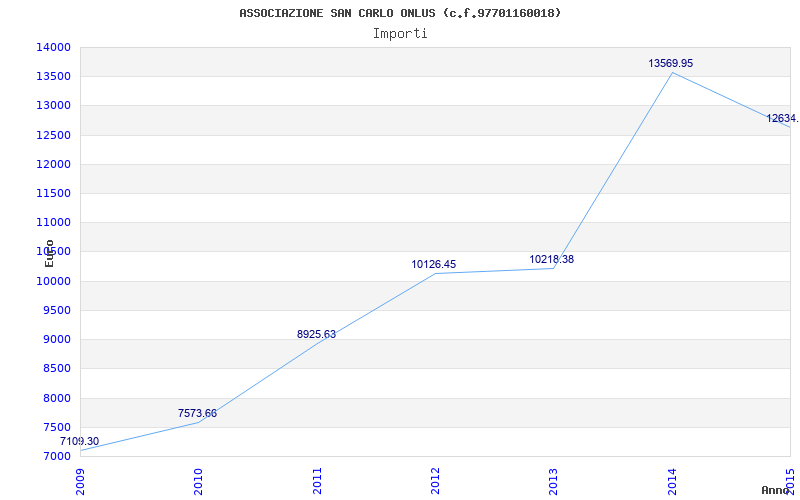Click the 7500 y-axis value
Screen dimensions: 800x500
pyautogui.click(x=56, y=427)
